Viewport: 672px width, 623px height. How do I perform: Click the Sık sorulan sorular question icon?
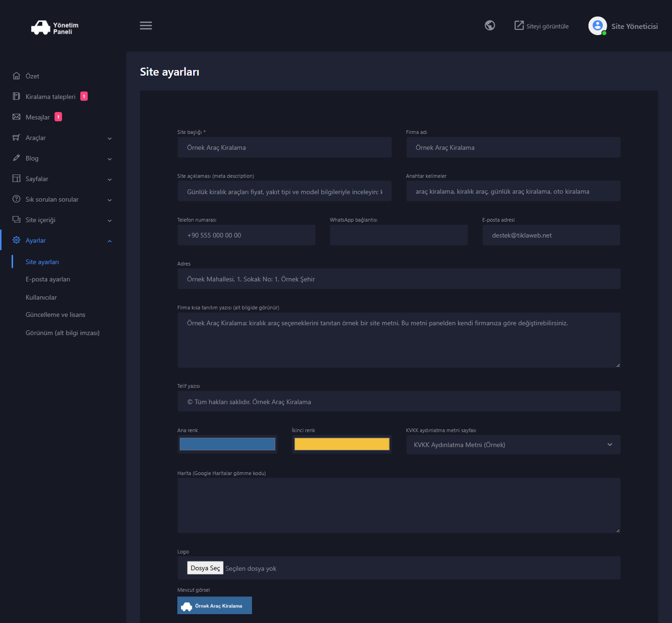click(x=16, y=199)
